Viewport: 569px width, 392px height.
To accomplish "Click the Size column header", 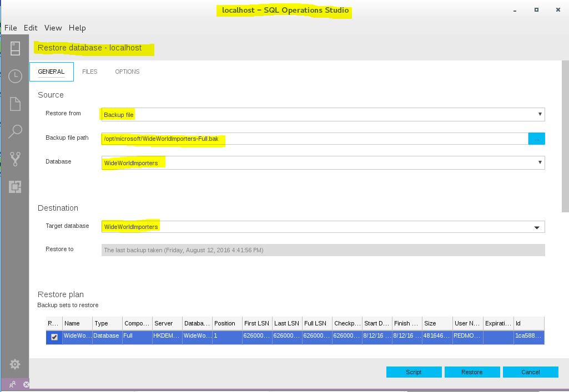I will [x=437, y=323].
